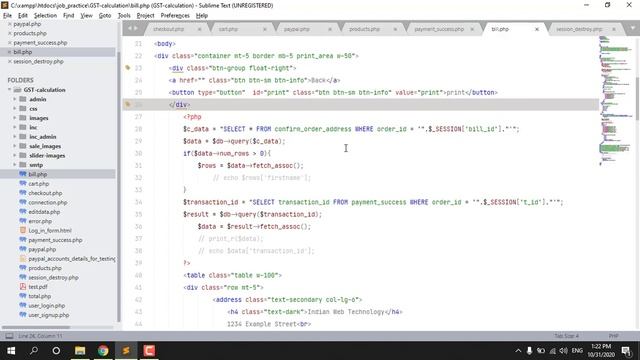Open the Help menu
This screenshot has height=360, width=640.
202,16
